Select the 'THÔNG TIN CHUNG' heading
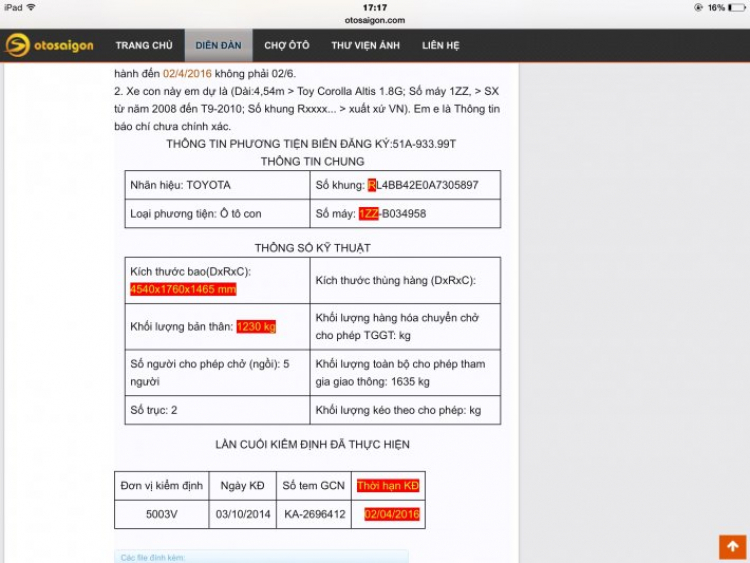 tap(312, 162)
